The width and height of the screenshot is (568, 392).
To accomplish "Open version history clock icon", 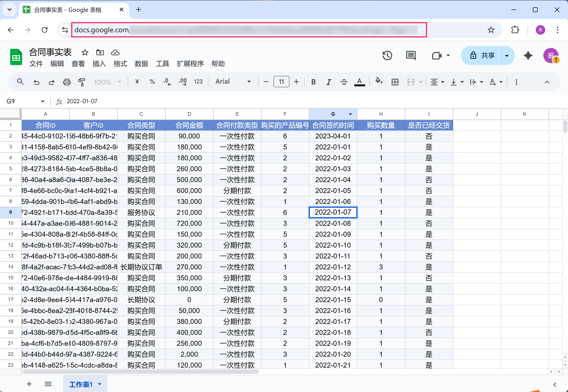I will tap(387, 55).
